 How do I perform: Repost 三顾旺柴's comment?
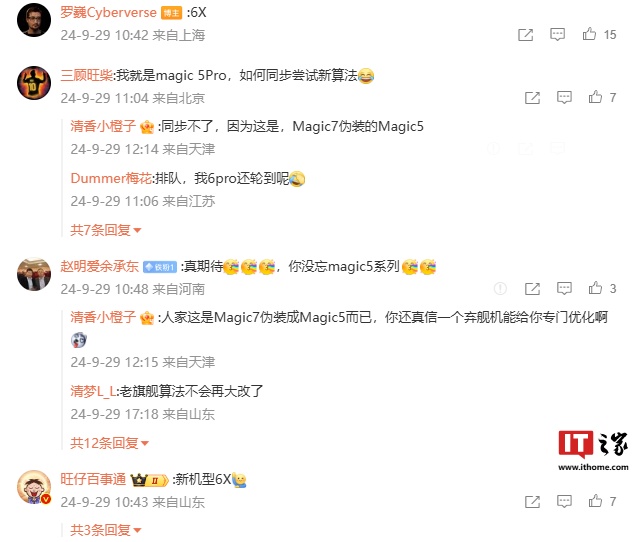point(532,98)
